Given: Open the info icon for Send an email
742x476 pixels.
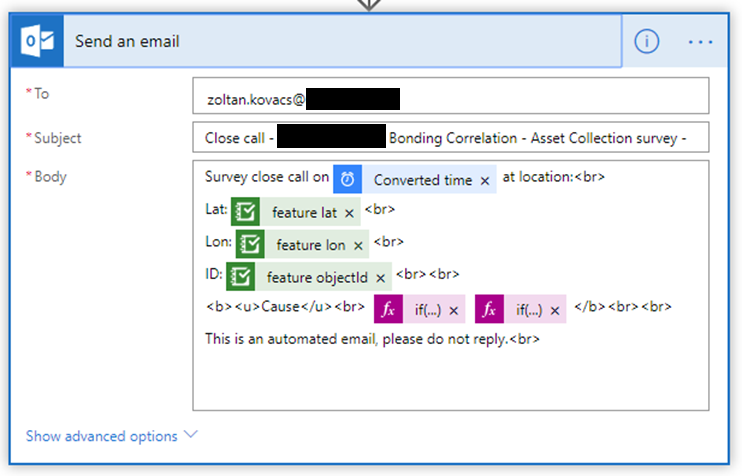Looking at the screenshot, I should pyautogui.click(x=646, y=41).
